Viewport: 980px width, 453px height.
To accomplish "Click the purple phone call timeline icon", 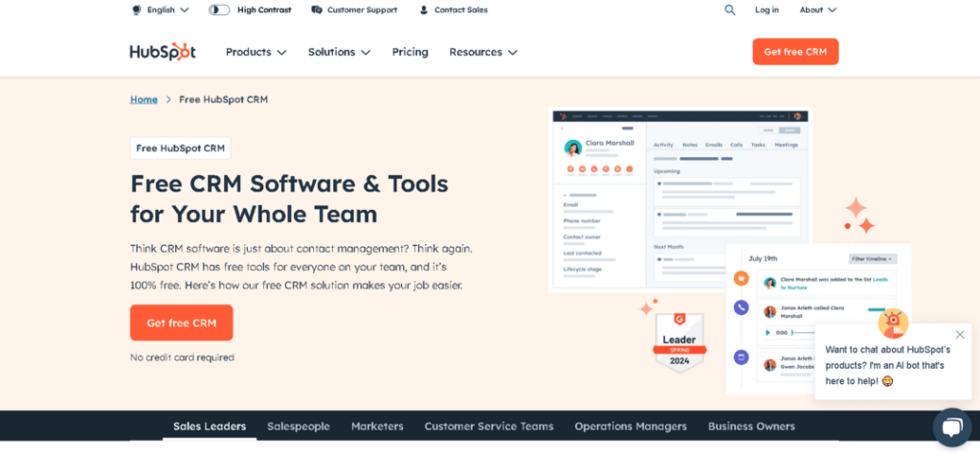I will point(742,307).
